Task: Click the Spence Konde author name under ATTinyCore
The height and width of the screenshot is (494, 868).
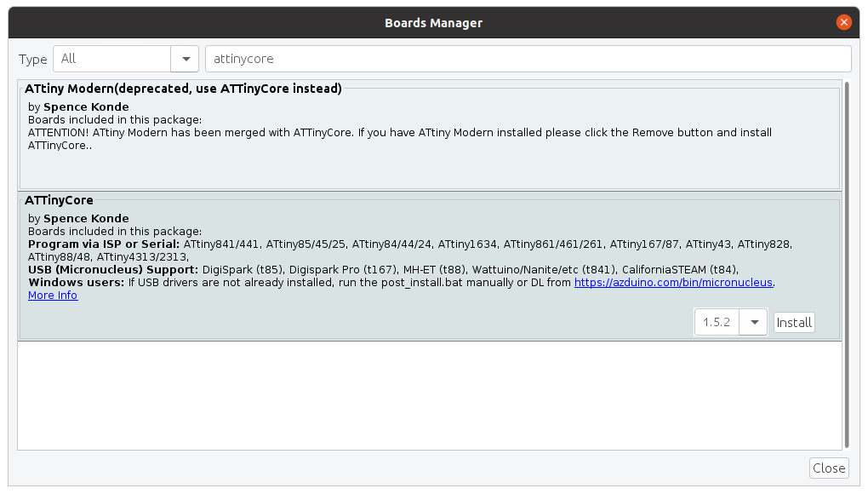Action: 86,218
